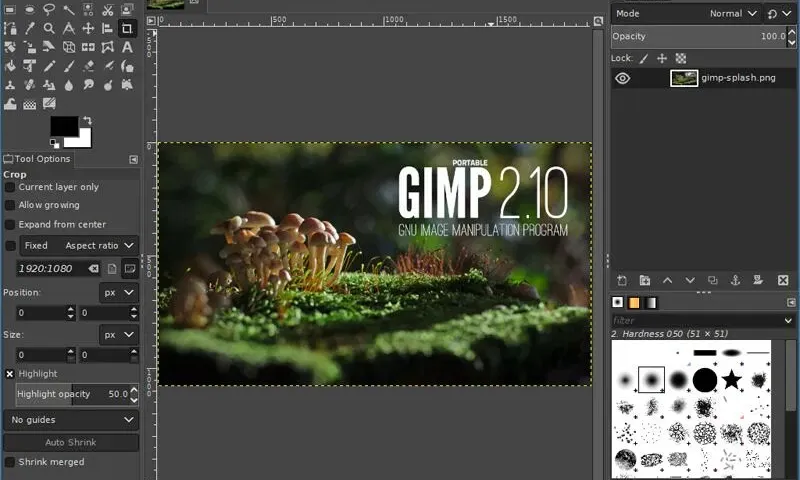This screenshot has width=800, height=480.
Task: Toggle lock position and size icon
Action: (x=662, y=59)
